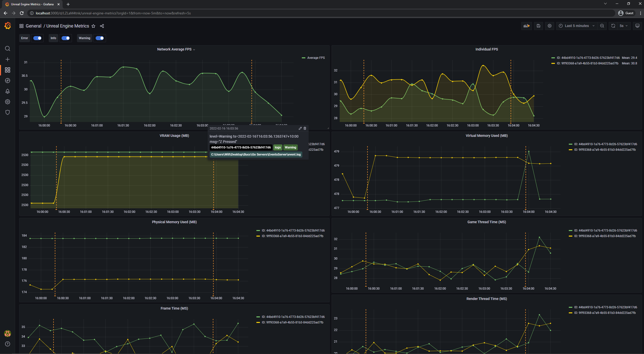Turn off the Info switch
This screenshot has height=354, width=644.
coord(65,38)
